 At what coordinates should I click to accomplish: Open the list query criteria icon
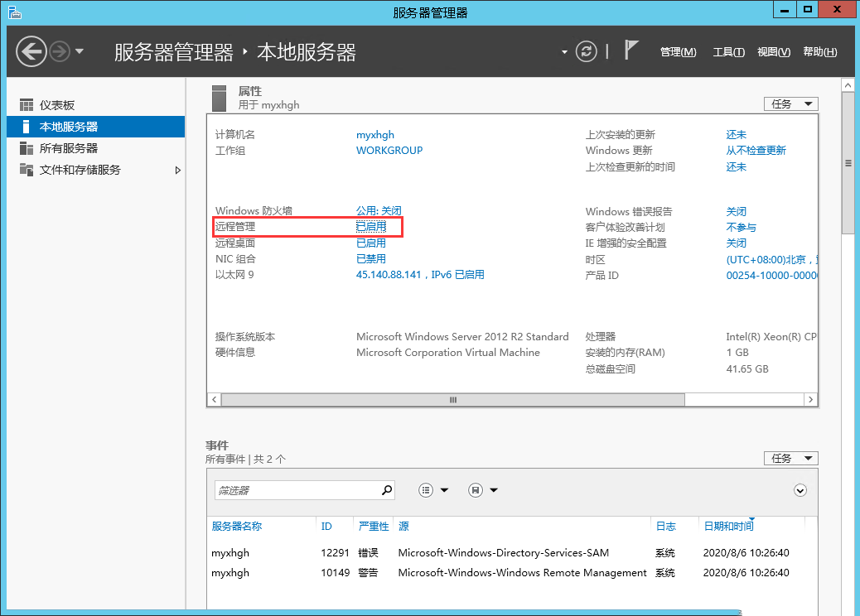(x=426, y=490)
